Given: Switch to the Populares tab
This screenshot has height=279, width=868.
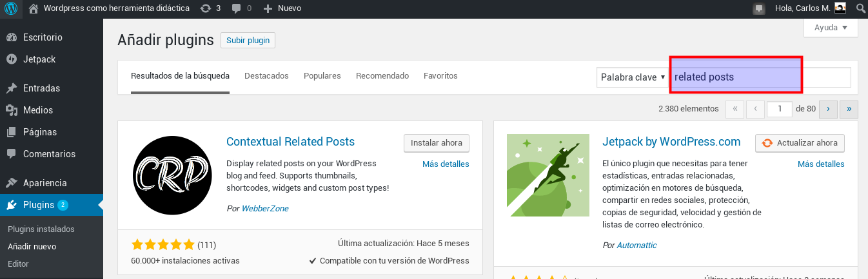Looking at the screenshot, I should click(x=322, y=76).
